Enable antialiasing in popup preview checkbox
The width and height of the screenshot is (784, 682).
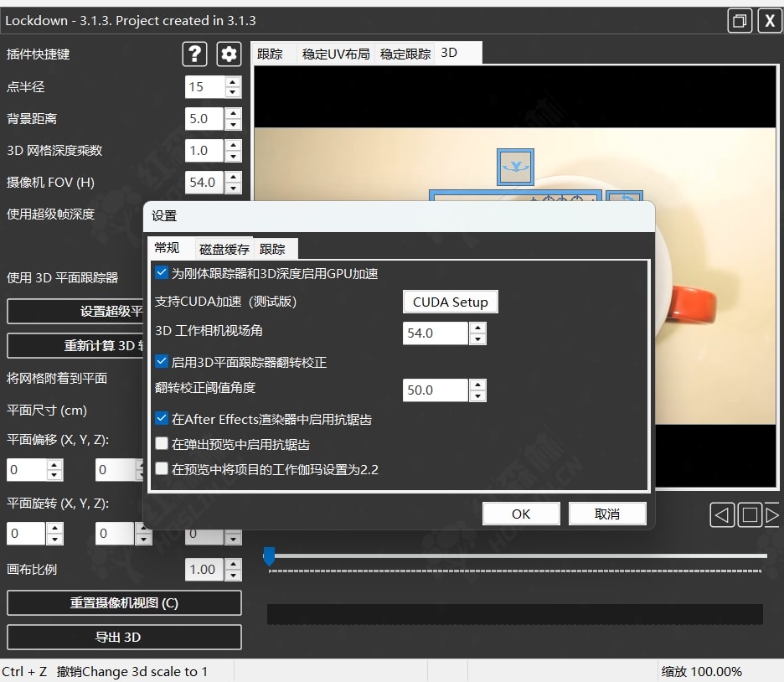pos(162,443)
